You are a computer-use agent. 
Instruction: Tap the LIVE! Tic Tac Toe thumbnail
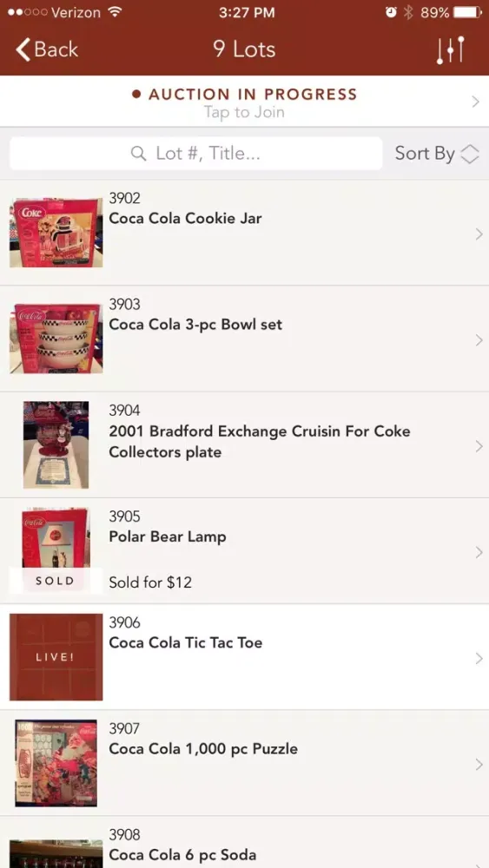coord(56,657)
